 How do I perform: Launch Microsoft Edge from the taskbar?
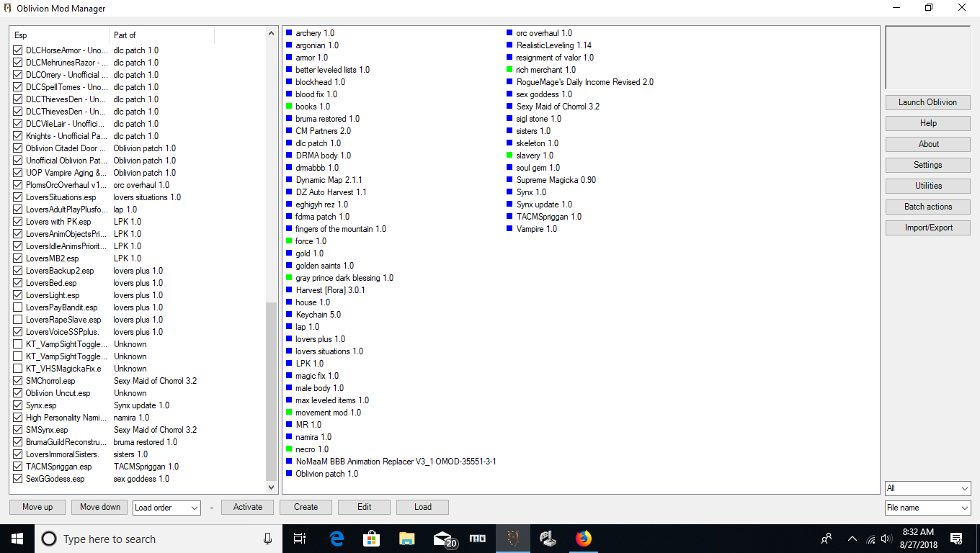coord(337,539)
